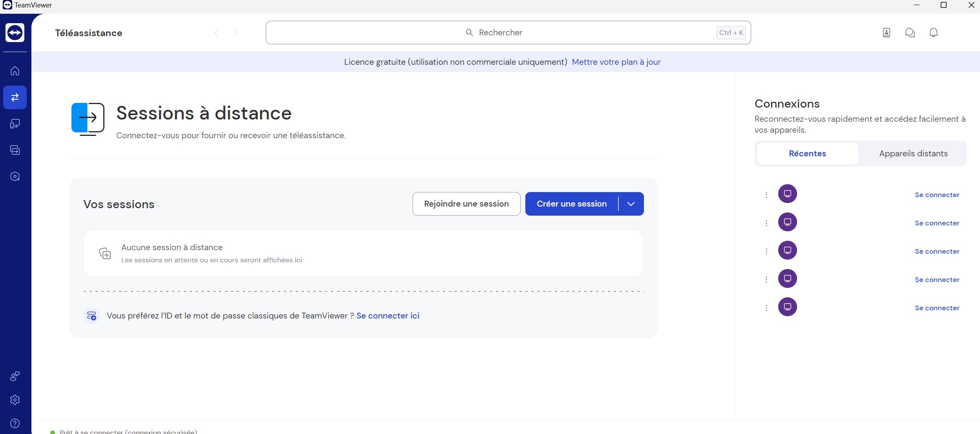Maximize the TeamViewer window
980x434 pixels.
click(x=943, y=5)
